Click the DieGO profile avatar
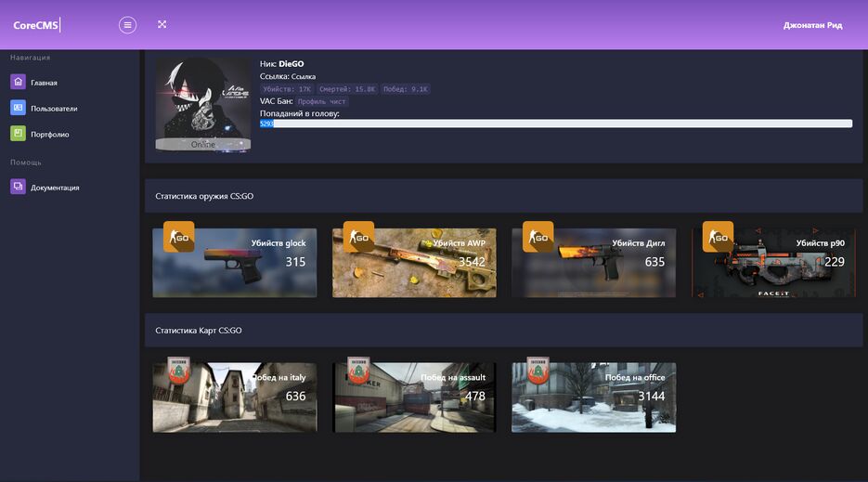This screenshot has width=868, height=482. (202, 105)
